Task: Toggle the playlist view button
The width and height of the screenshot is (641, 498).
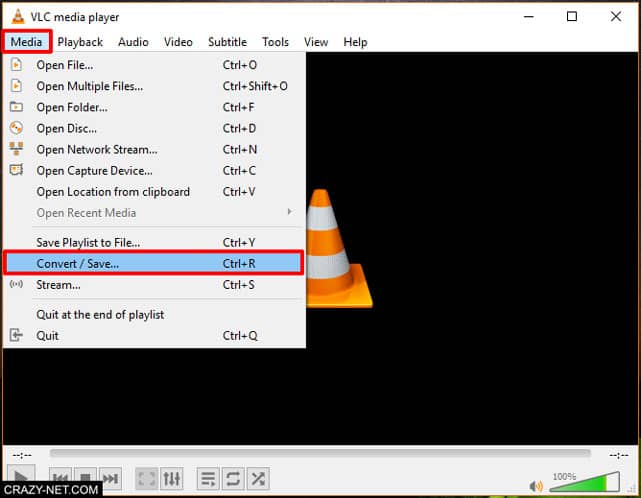Action: [208, 478]
